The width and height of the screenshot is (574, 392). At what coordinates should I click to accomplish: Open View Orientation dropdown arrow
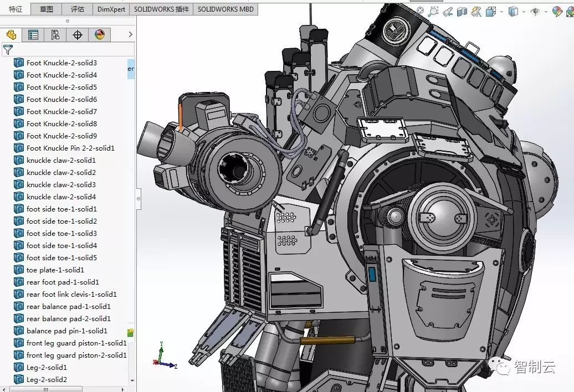coord(501,12)
